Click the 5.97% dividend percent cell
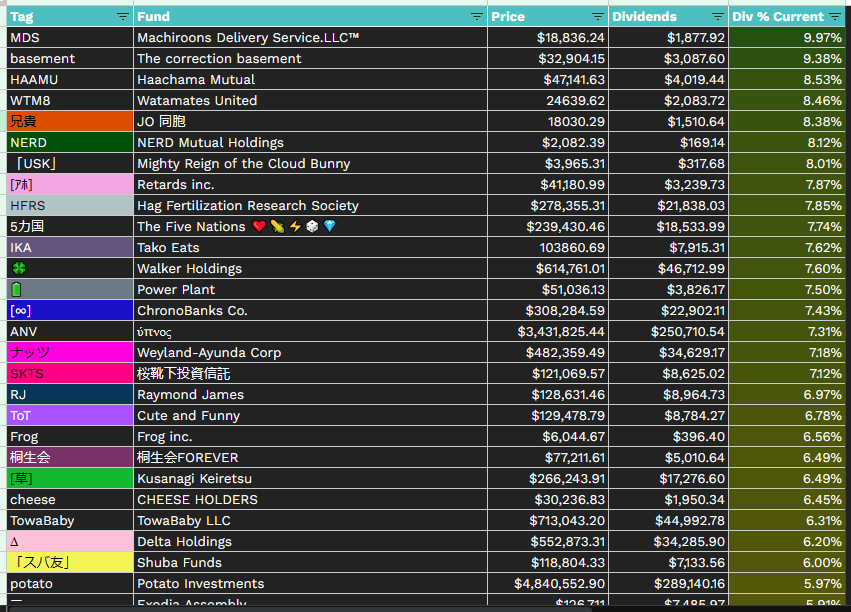 (787, 584)
